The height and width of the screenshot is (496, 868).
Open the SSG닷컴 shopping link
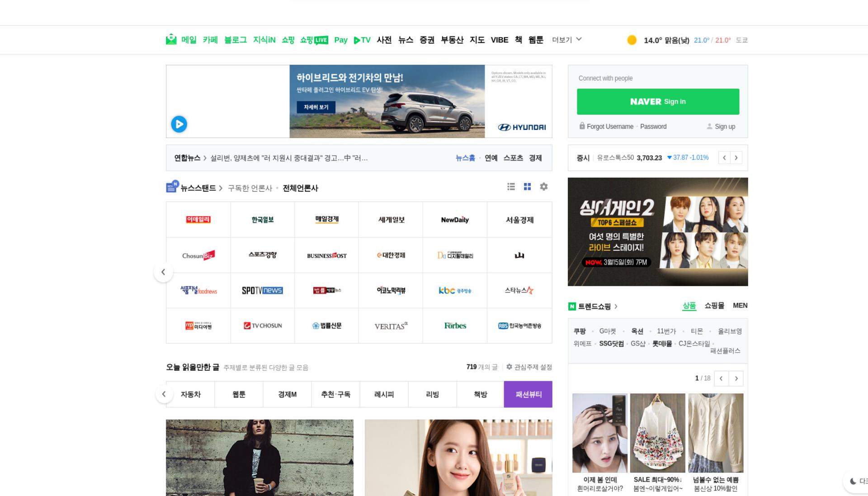[x=611, y=344]
